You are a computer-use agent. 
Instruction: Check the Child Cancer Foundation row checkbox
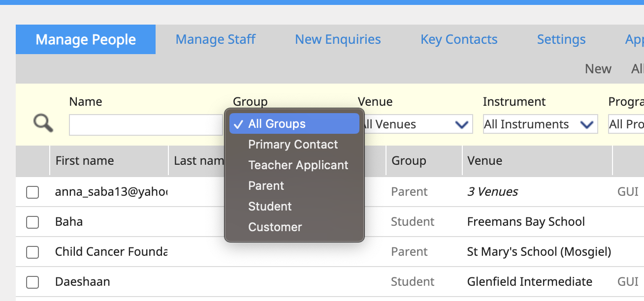tap(32, 252)
